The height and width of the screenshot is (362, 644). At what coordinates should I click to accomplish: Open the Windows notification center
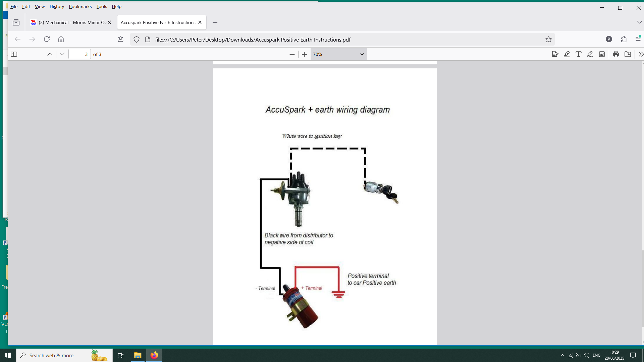coord(633,355)
